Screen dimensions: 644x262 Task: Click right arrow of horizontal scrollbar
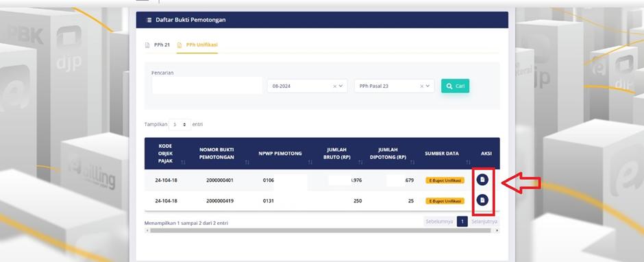(497, 230)
